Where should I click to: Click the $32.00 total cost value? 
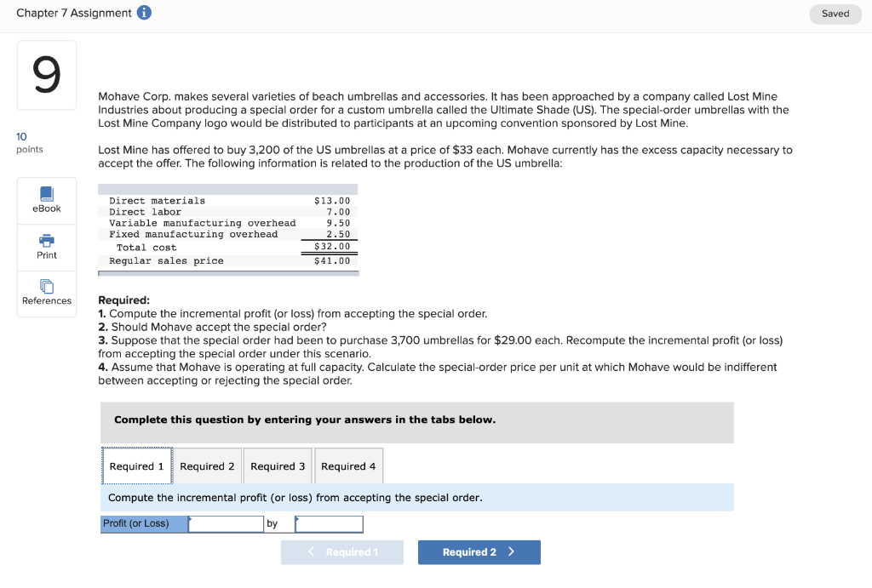pyautogui.click(x=332, y=246)
